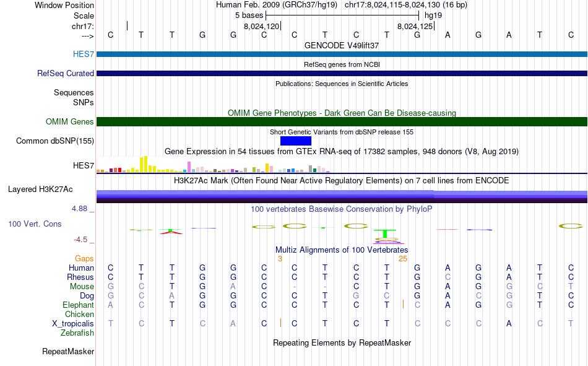Click the HES7 GTEx expression bar chart
The width and height of the screenshot is (588, 366).
pyautogui.click(x=213, y=164)
